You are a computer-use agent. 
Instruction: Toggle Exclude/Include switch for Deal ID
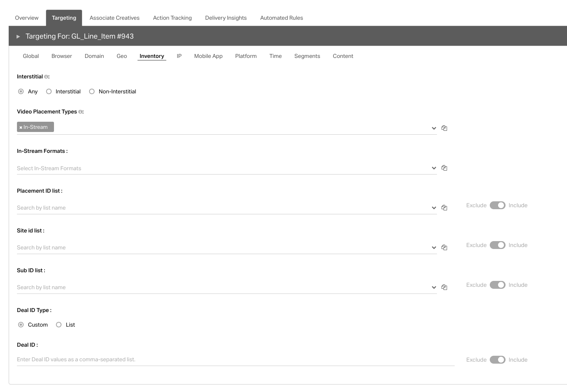coord(497,360)
